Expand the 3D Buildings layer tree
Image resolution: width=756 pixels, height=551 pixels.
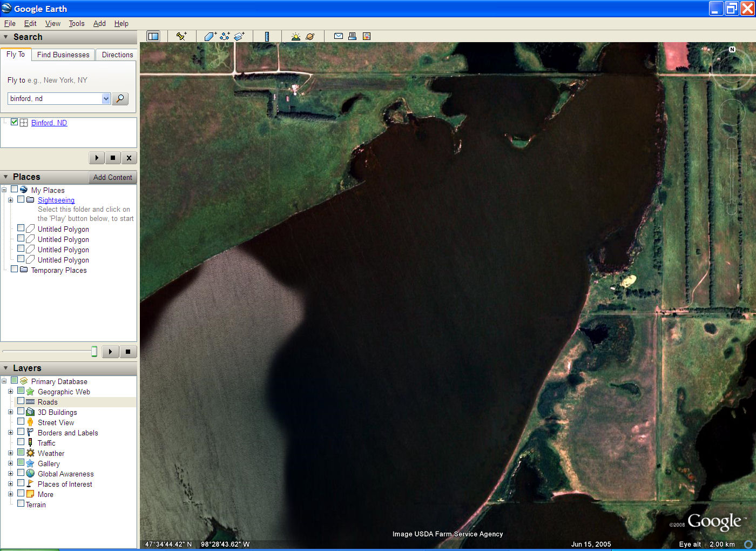10,412
